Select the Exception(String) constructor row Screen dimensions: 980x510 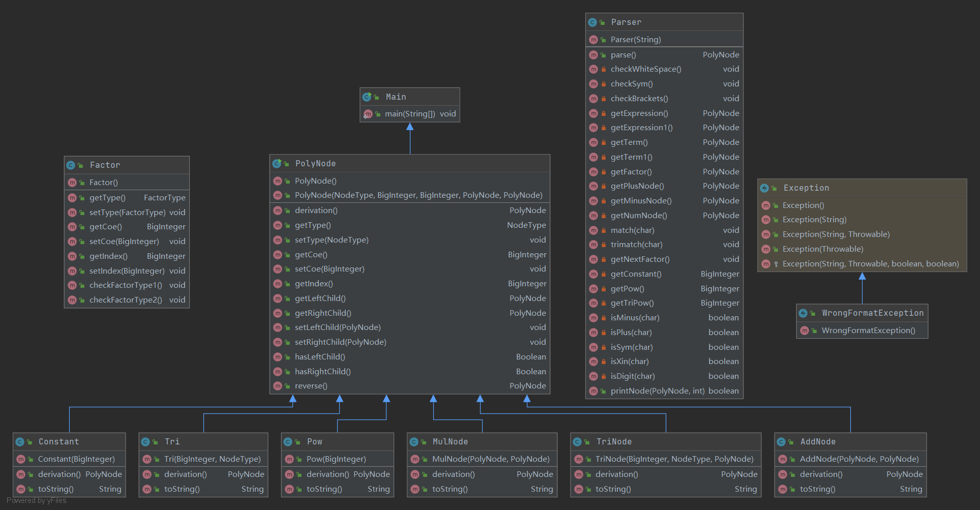(862, 220)
